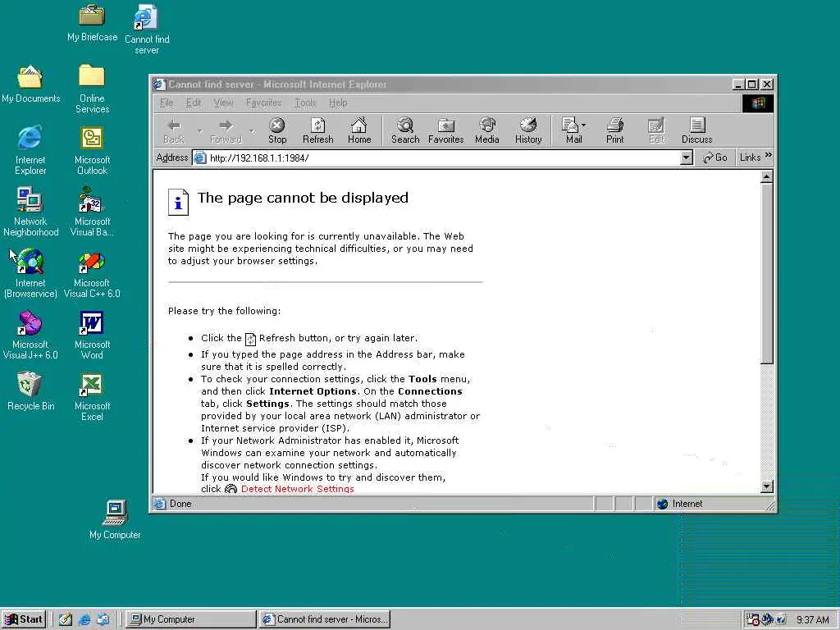This screenshot has width=840, height=630.
Task: Click the info icon beside error heading
Action: 178,202
